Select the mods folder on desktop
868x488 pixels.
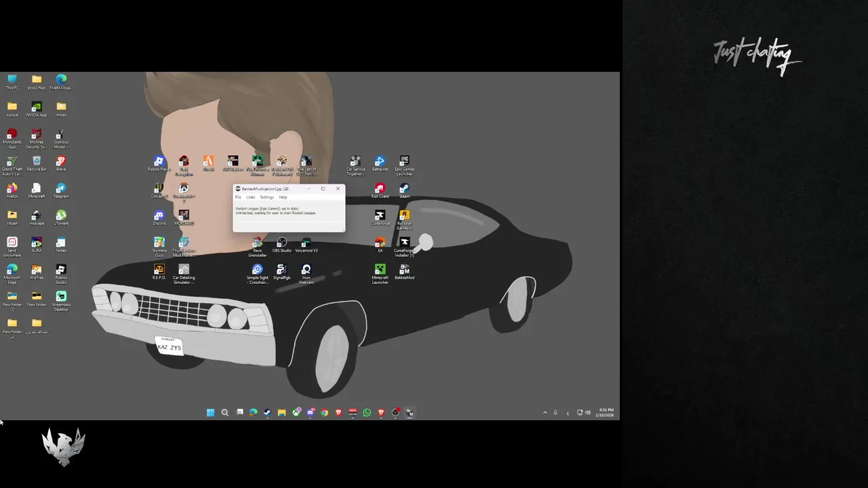[x=61, y=109]
